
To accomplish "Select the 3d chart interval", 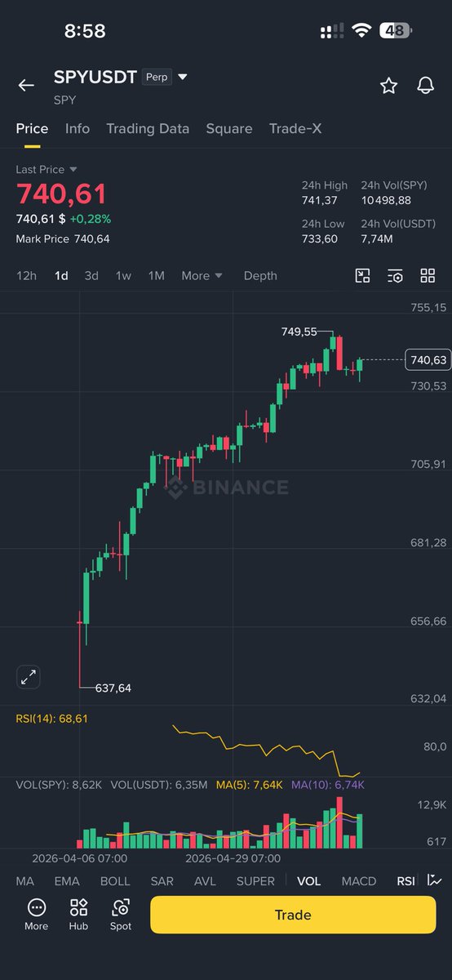I will [x=91, y=275].
